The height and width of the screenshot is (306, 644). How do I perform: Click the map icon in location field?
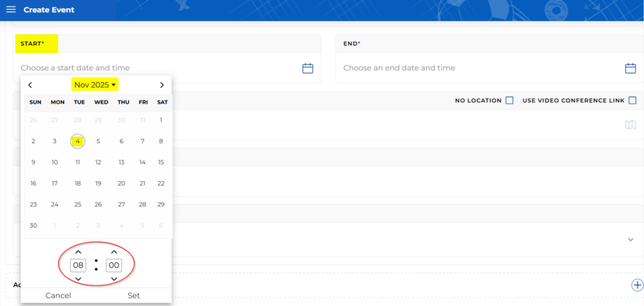[x=630, y=125]
